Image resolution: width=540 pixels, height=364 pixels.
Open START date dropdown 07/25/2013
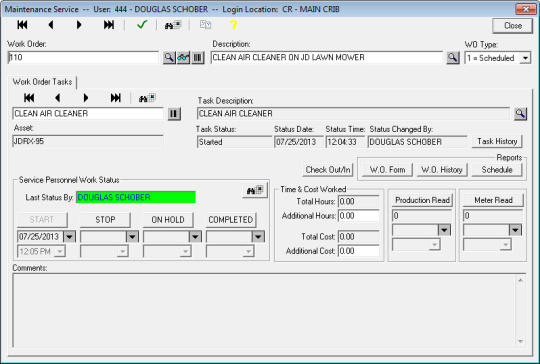point(70,237)
